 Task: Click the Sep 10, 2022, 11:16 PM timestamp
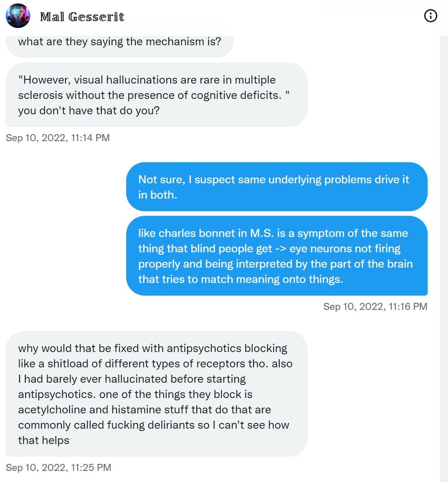point(375,306)
